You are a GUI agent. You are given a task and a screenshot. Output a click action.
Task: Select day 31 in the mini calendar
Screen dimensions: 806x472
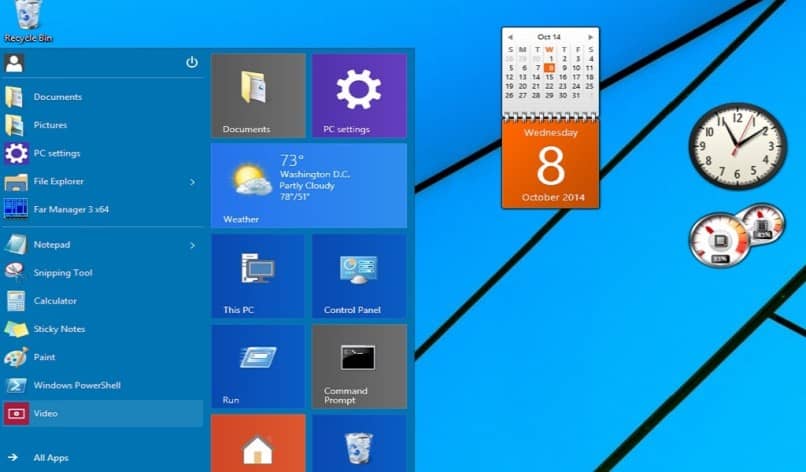tap(576, 96)
